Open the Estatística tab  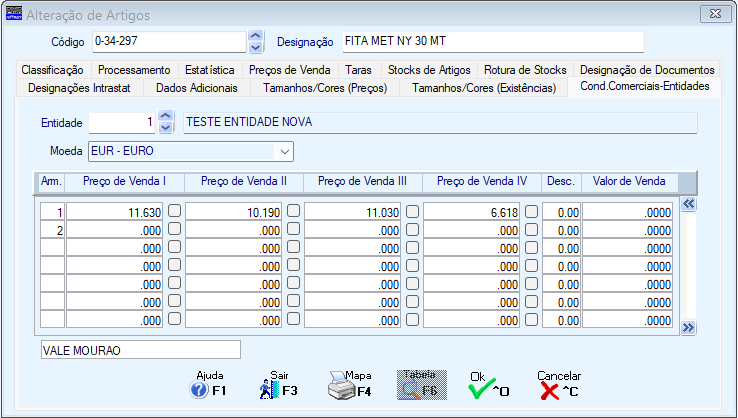(x=209, y=70)
